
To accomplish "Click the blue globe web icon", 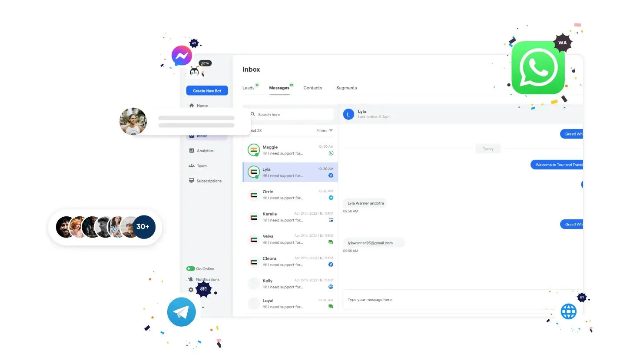I will tap(568, 311).
